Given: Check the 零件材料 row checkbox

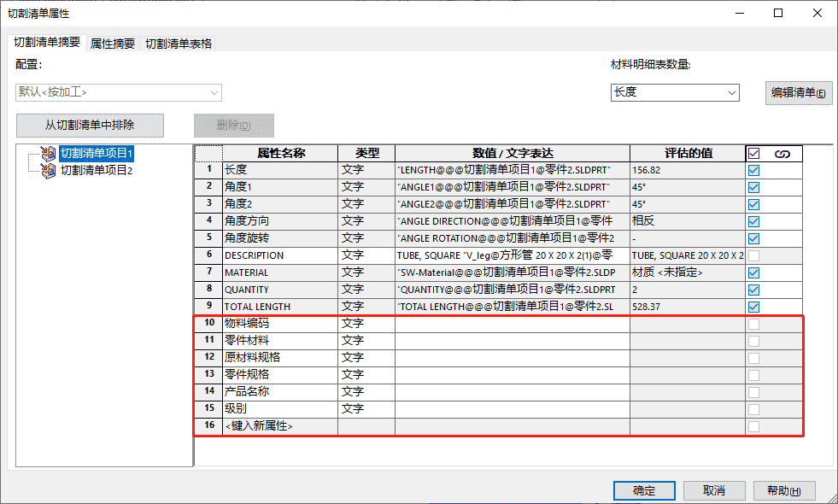Looking at the screenshot, I should coord(753,342).
